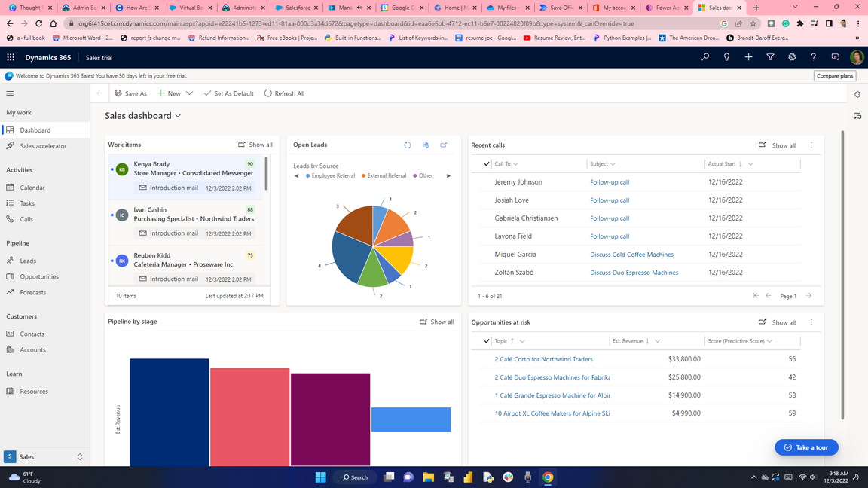Click the Save As button
This screenshot has width=868, height=488.
[x=130, y=93]
